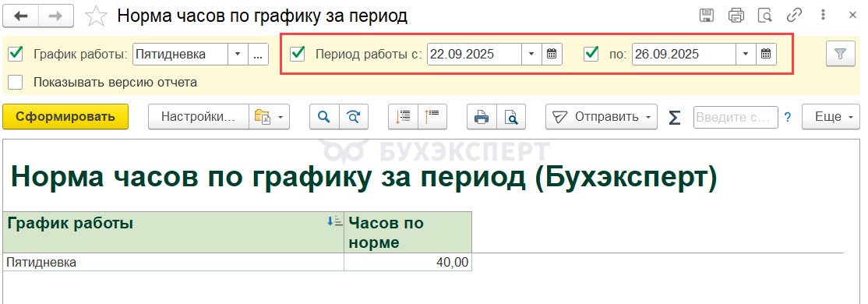Sort by the График работы column icon

pos(334,221)
